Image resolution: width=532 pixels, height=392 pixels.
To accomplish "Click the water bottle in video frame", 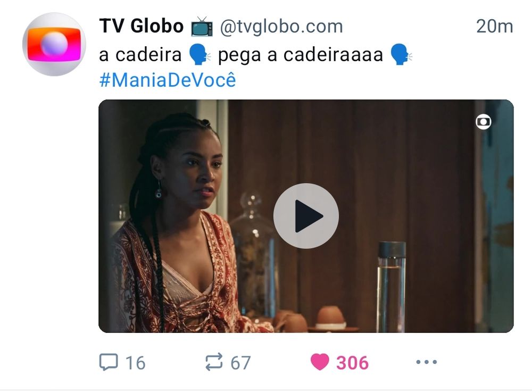I will (392, 287).
